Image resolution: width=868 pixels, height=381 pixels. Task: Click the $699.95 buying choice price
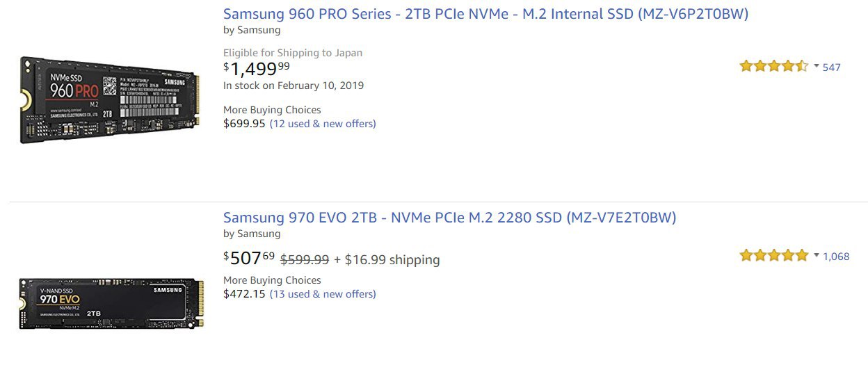244,124
